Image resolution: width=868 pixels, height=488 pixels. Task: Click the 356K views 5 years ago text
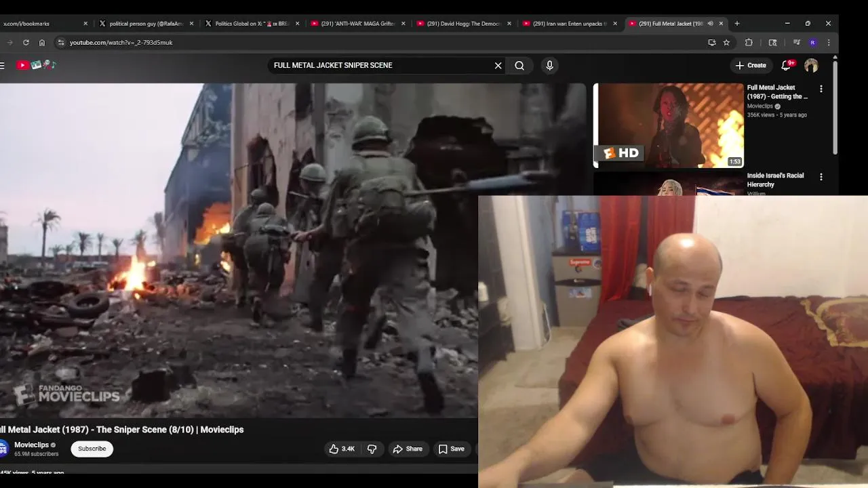pyautogui.click(x=777, y=115)
